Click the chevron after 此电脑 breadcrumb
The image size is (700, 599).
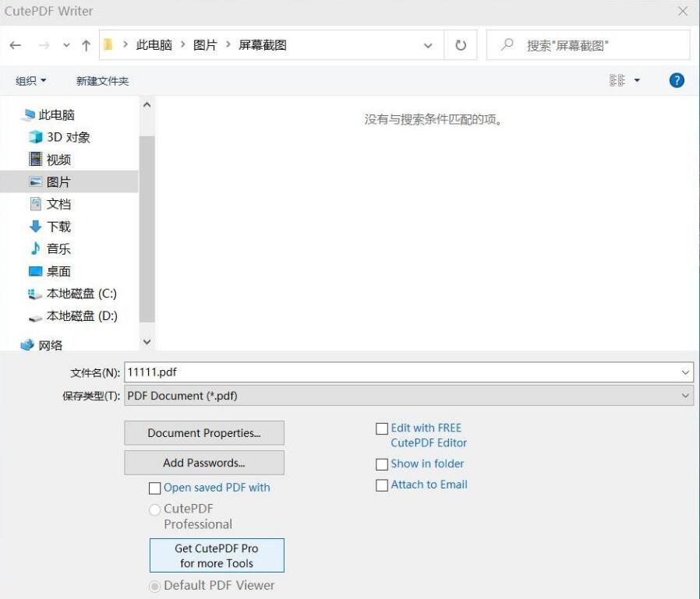point(182,44)
